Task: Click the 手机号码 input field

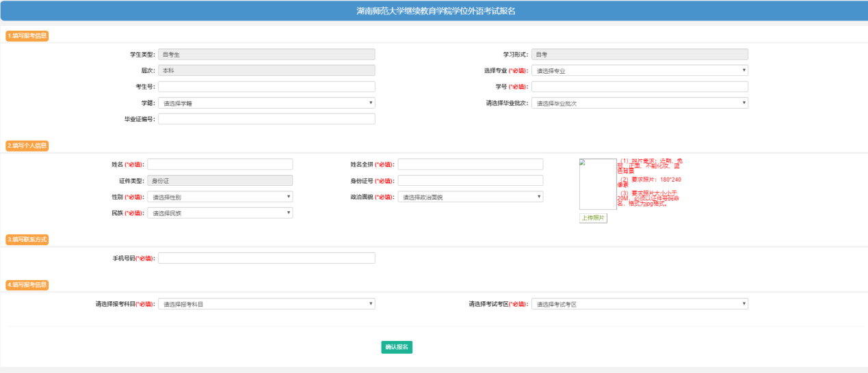Action: tap(266, 258)
